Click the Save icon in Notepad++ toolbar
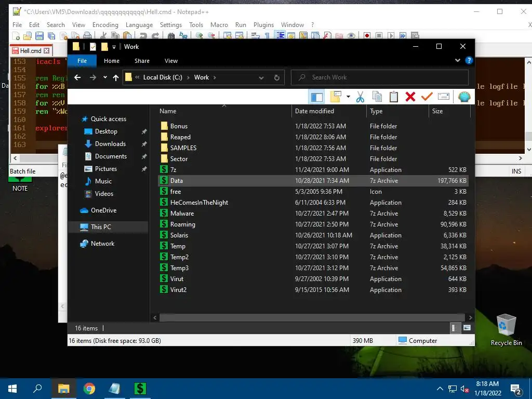Viewport: 532px width, 399px height. pos(39,35)
